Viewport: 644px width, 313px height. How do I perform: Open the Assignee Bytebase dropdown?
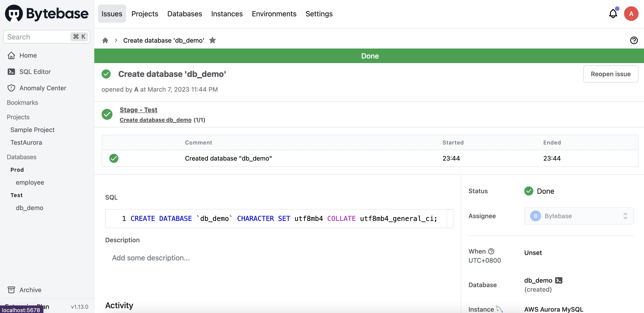click(579, 216)
